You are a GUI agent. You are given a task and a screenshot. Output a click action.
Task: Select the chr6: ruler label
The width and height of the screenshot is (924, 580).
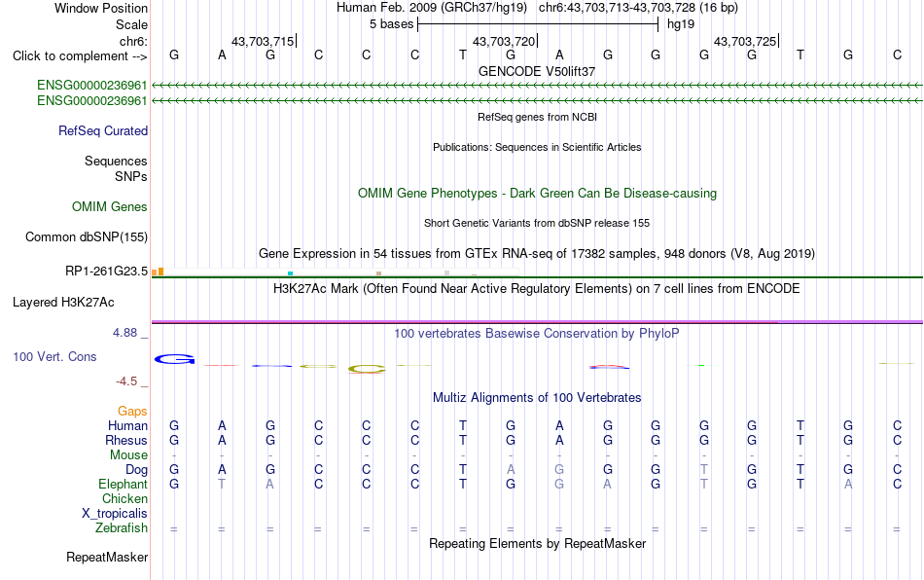[x=133, y=41]
